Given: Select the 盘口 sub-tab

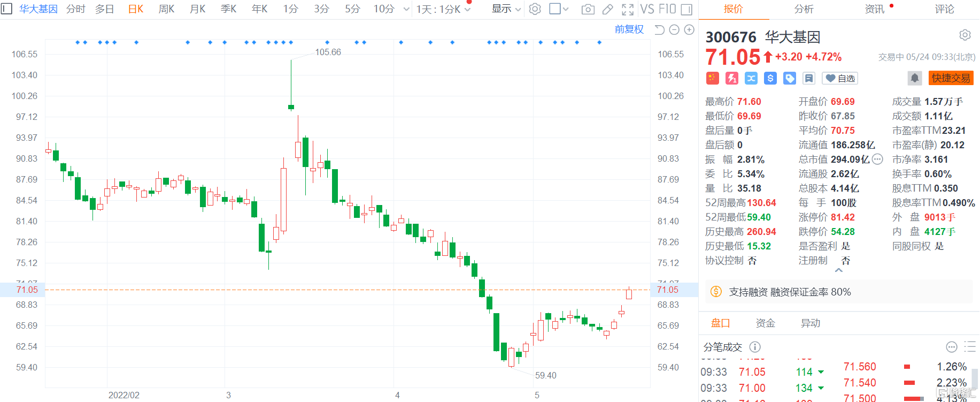Looking at the screenshot, I should click(720, 323).
